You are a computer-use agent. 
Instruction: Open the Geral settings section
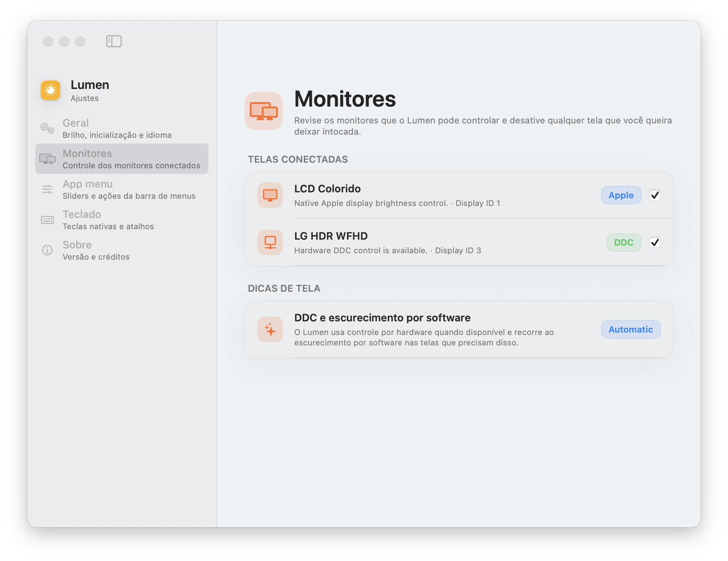click(122, 128)
